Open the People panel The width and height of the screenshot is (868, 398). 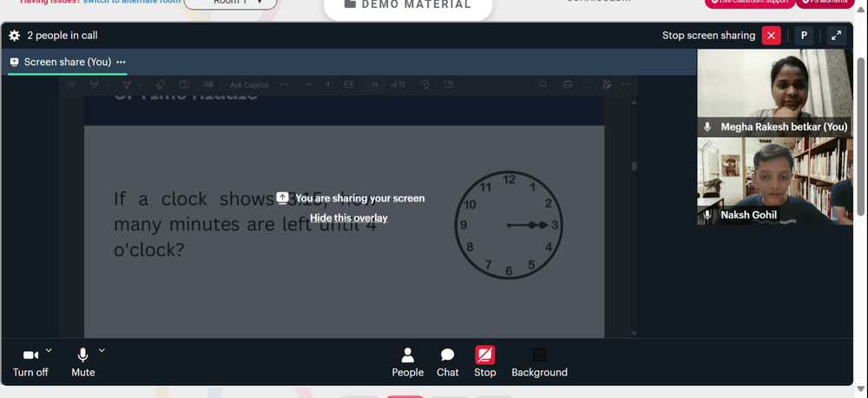click(408, 362)
